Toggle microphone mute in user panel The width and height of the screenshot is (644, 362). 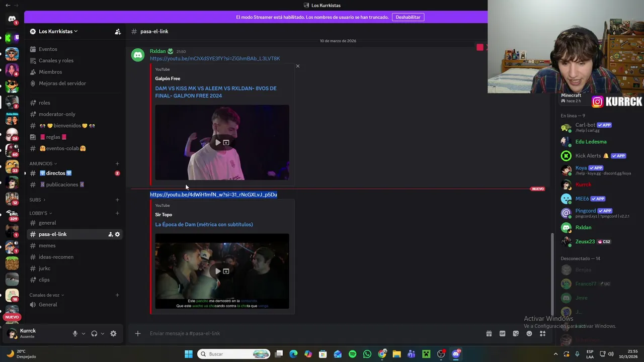coord(75,333)
